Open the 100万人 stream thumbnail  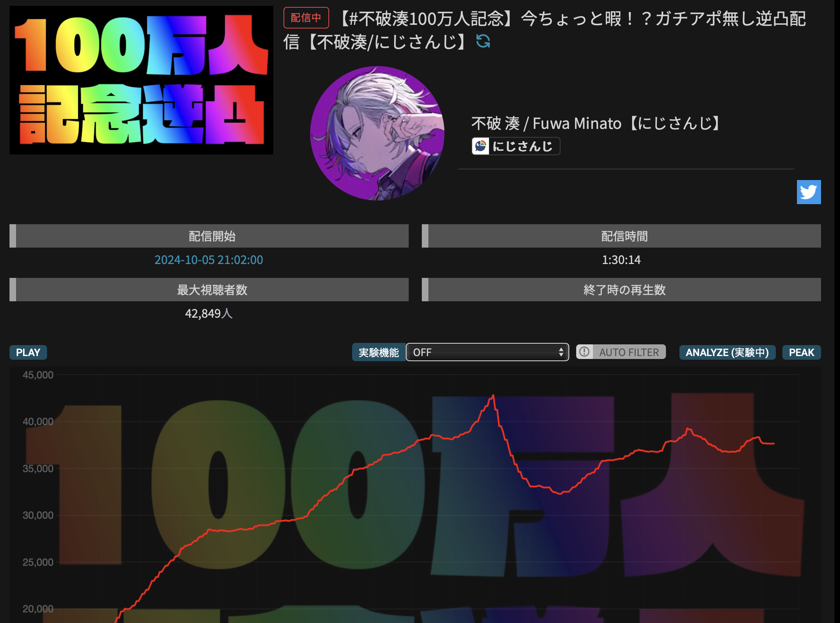[141, 80]
